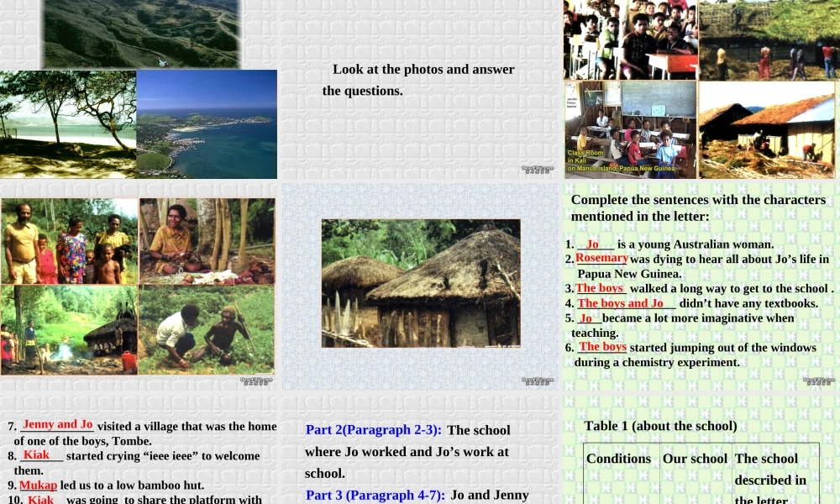The width and height of the screenshot is (840, 504).
Task: Click heading 'Table 1 (about the school)'
Action: click(660, 427)
